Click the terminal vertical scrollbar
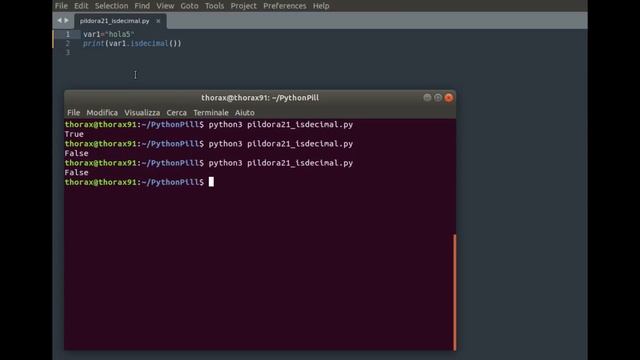 coord(455,292)
